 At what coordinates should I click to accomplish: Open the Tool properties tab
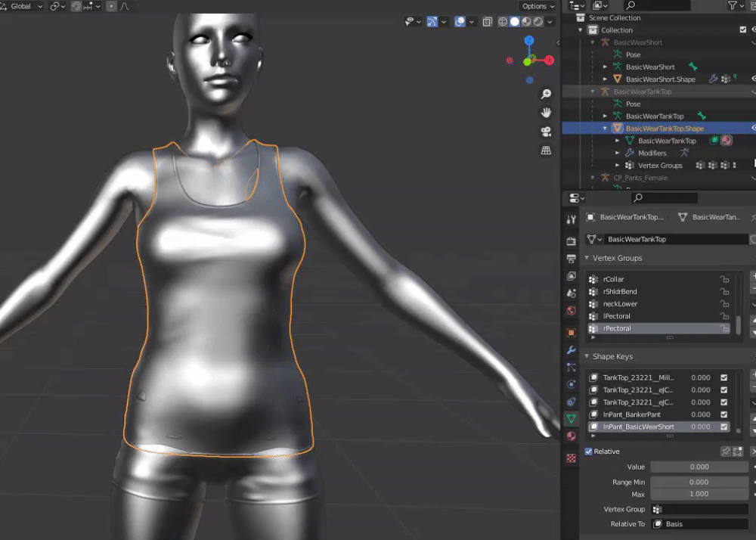point(572,220)
